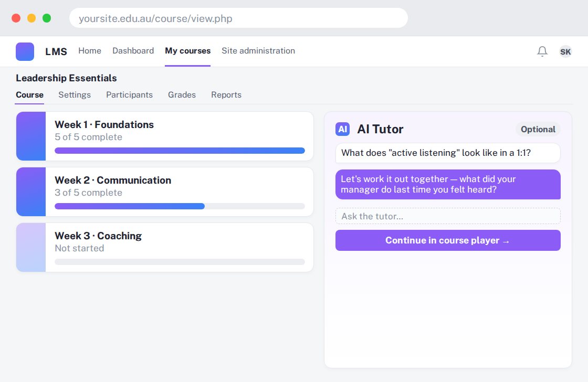Click the active listening question message
Image resolution: width=588 pixels, height=382 pixels.
click(448, 153)
